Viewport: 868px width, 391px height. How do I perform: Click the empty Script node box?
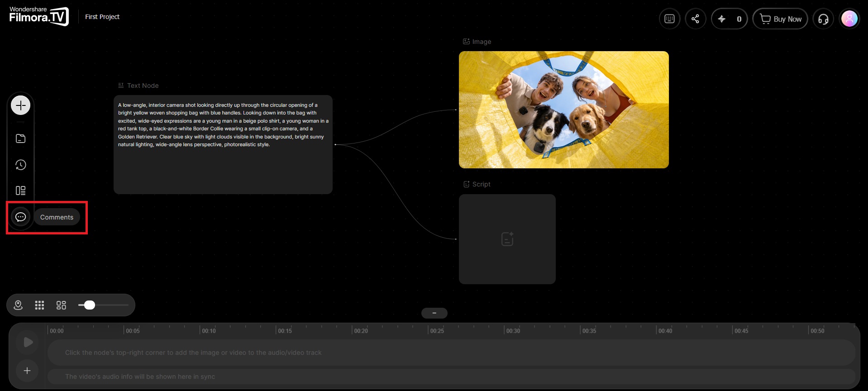click(x=507, y=239)
